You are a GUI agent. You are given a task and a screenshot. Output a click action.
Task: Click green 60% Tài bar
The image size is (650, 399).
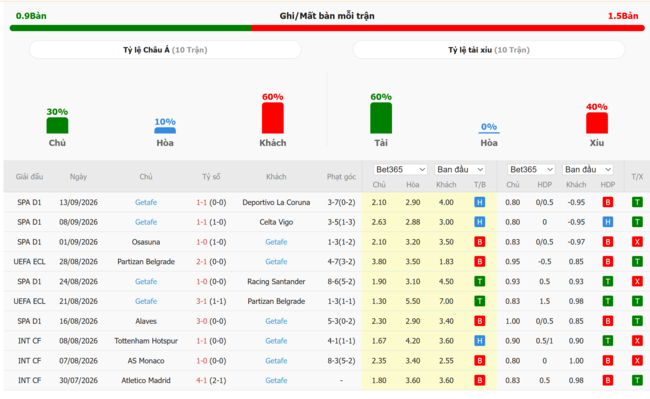[x=381, y=118]
